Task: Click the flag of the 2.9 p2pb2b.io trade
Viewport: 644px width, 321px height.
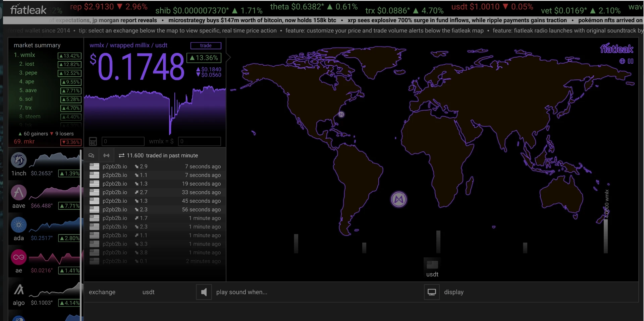Action: coord(94,167)
